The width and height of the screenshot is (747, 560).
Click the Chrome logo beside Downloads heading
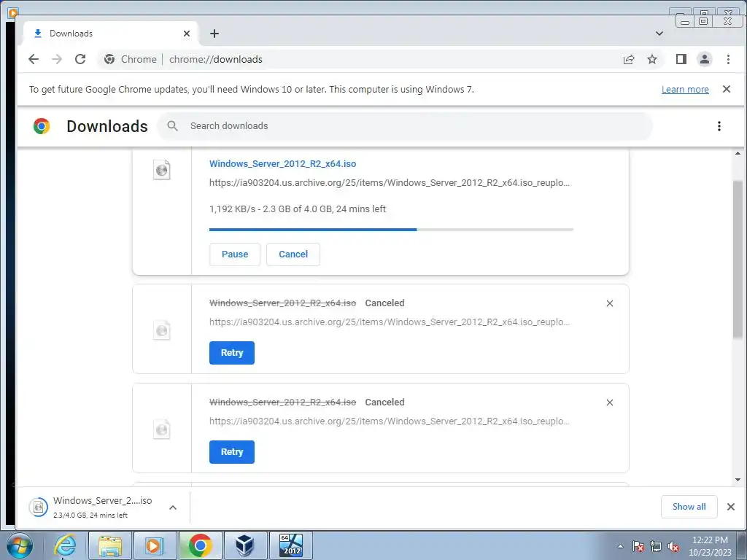pyautogui.click(x=42, y=126)
